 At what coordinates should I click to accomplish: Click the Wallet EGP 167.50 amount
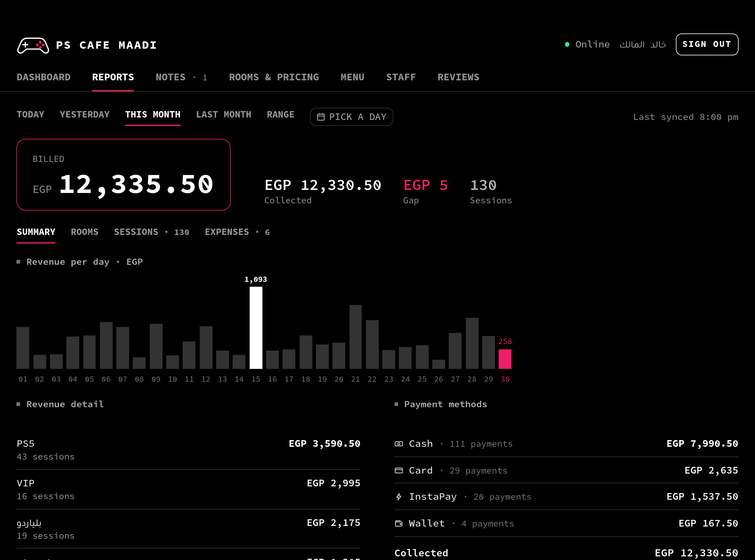pyautogui.click(x=708, y=524)
